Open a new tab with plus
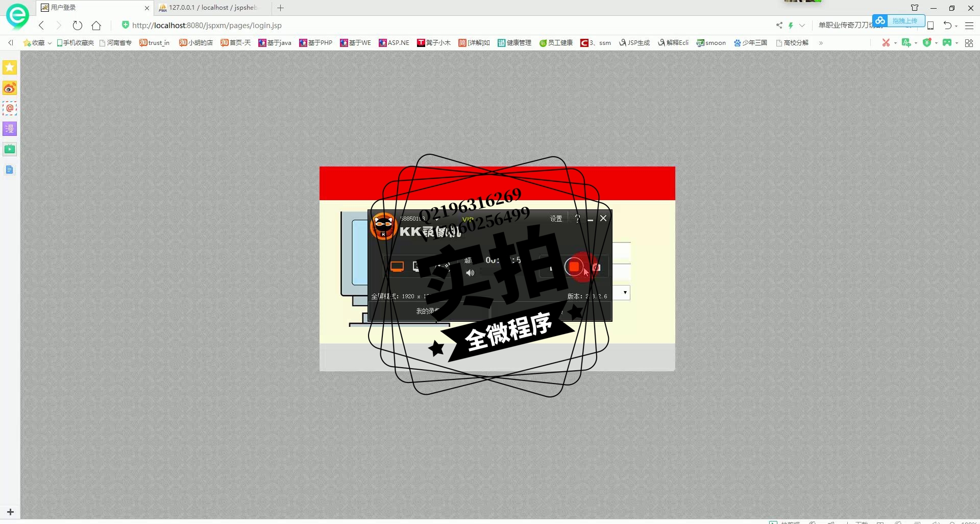This screenshot has height=524, width=980. click(280, 8)
